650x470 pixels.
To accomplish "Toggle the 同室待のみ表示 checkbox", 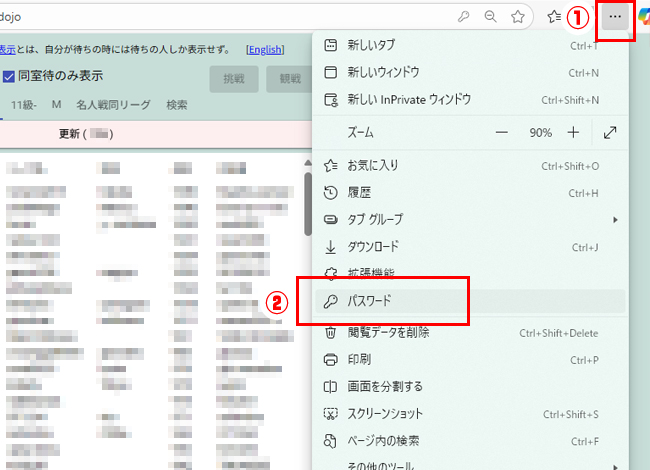I will tap(9, 76).
